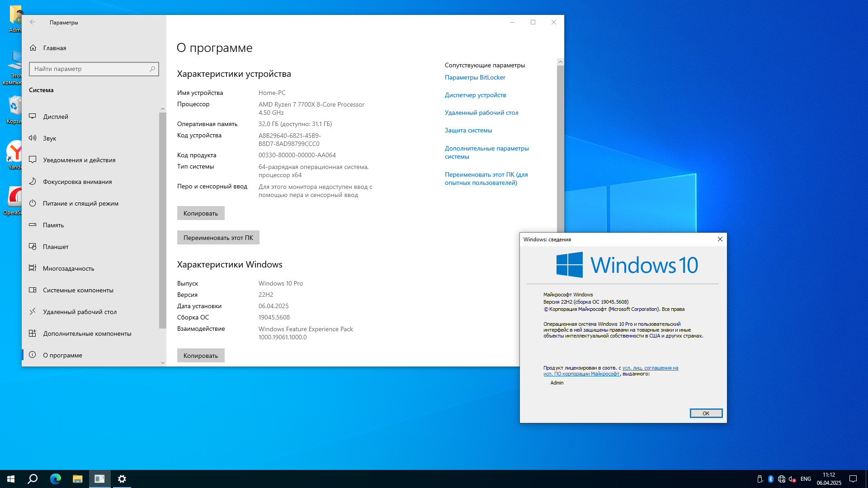Open Microsoft Edge from the taskbar
The height and width of the screenshot is (488, 868).
[x=55, y=479]
